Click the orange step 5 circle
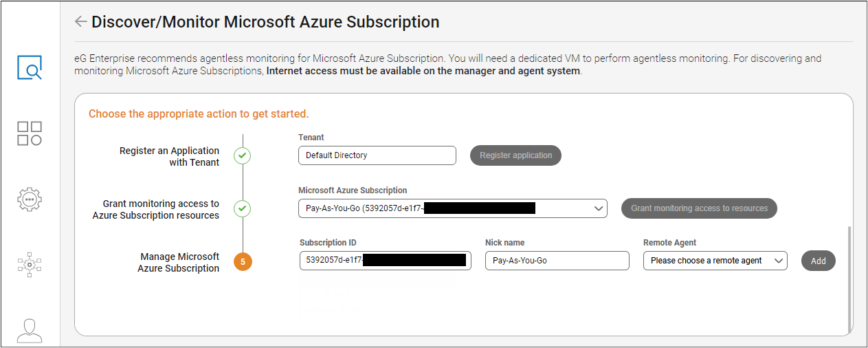Viewport: 868px width, 348px height. click(x=243, y=261)
